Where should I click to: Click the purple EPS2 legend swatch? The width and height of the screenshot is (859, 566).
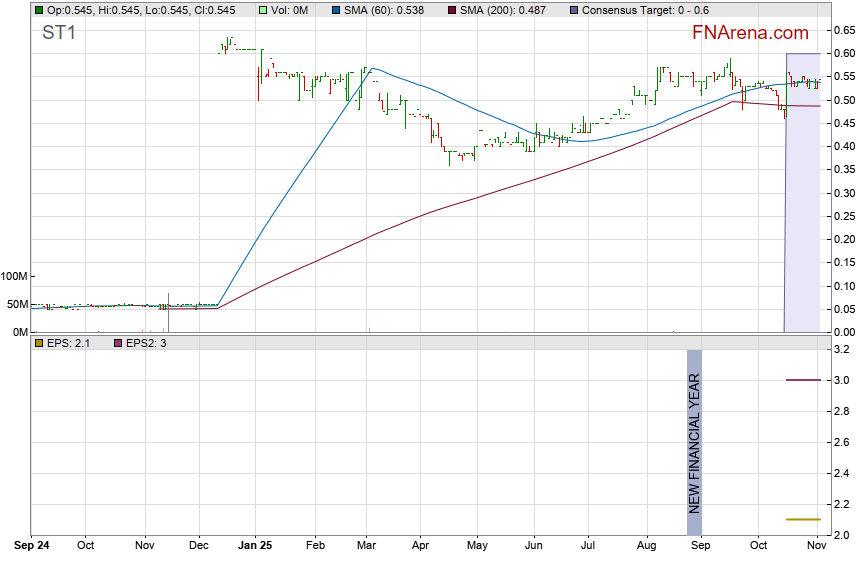click(x=117, y=343)
